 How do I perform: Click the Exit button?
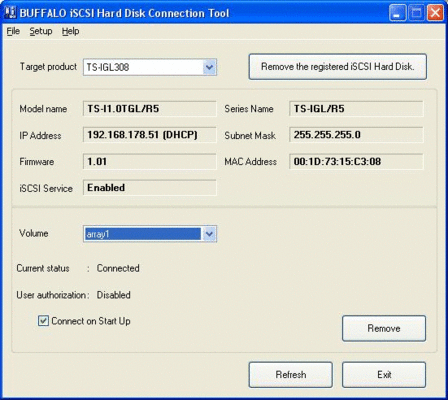tap(384, 375)
